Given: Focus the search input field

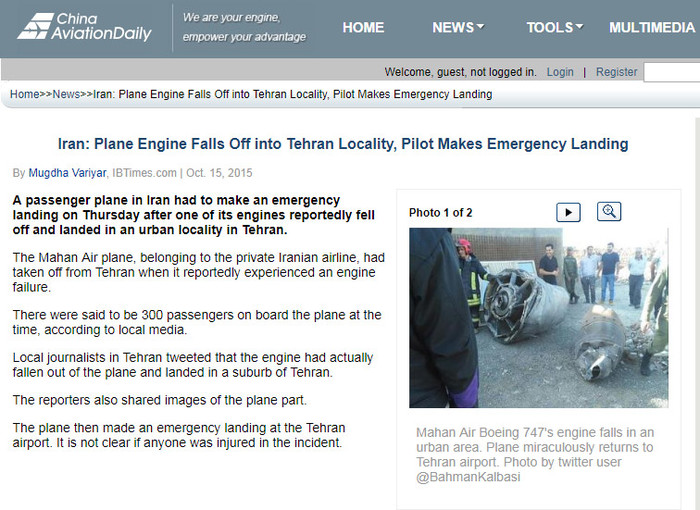Looking at the screenshot, I should 671,72.
